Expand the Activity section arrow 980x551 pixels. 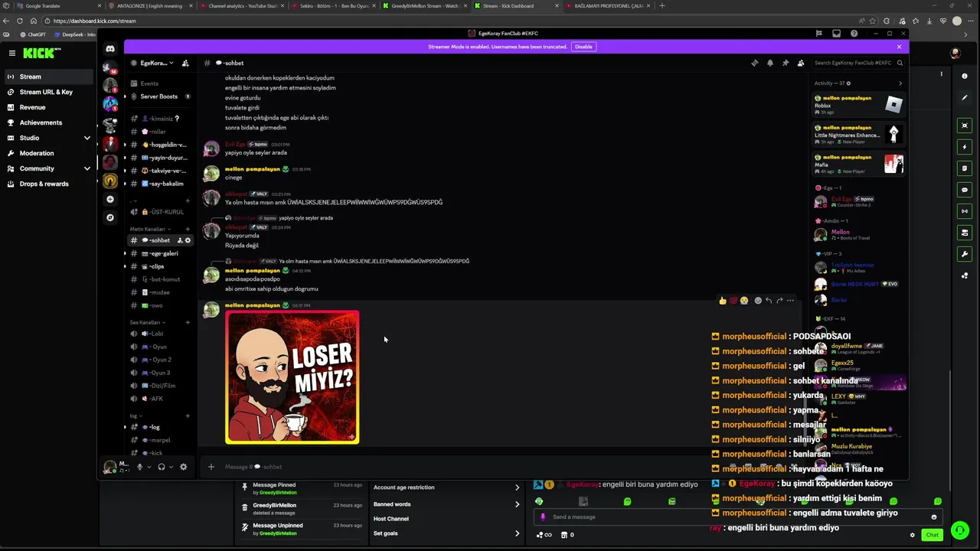pos(900,83)
